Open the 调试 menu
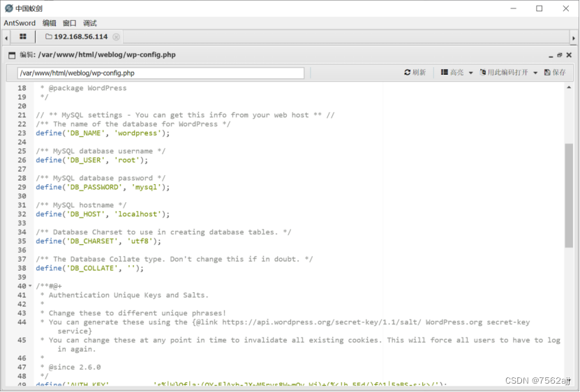Screen dimensions: 580x392 point(90,23)
